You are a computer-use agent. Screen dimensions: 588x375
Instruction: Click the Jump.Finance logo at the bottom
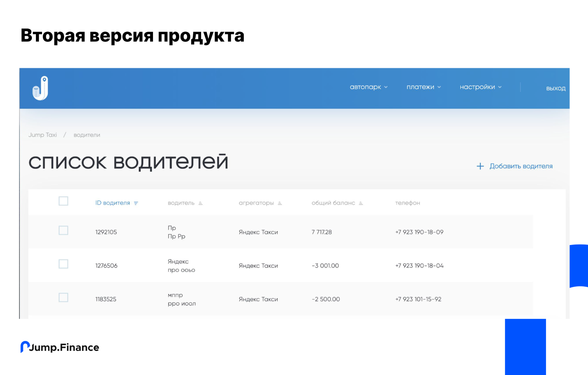59,347
